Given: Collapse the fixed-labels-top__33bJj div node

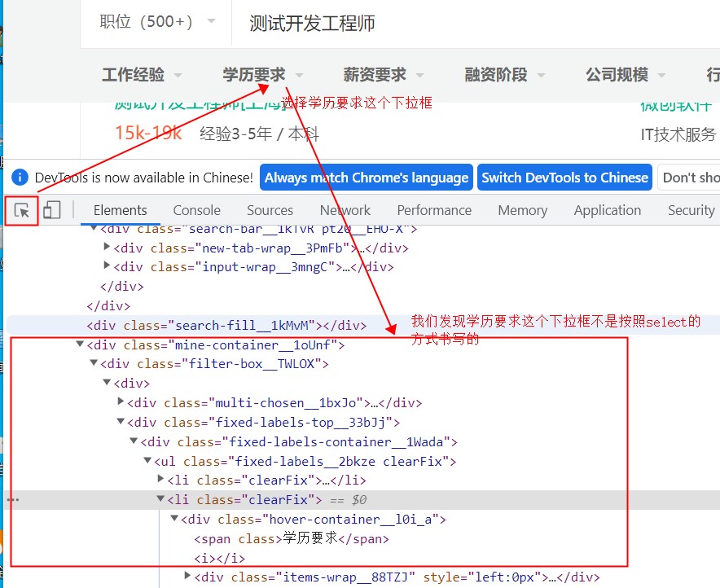Looking at the screenshot, I should (121, 421).
